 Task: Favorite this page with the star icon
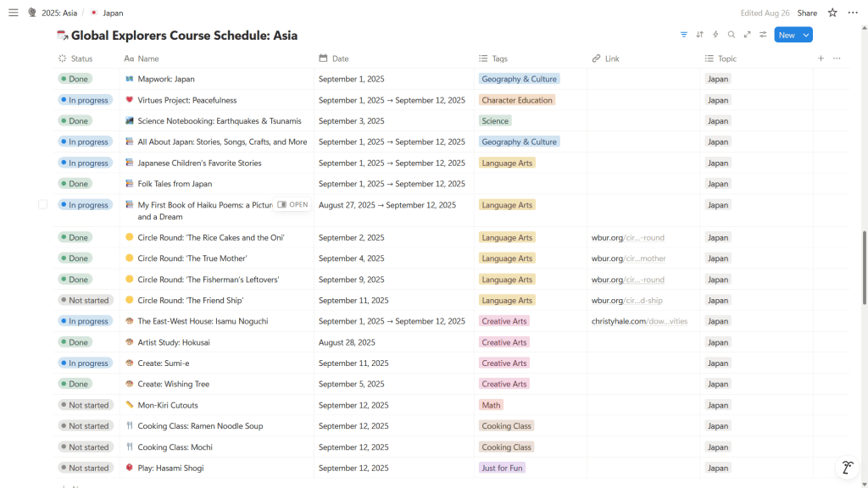pyautogui.click(x=832, y=13)
